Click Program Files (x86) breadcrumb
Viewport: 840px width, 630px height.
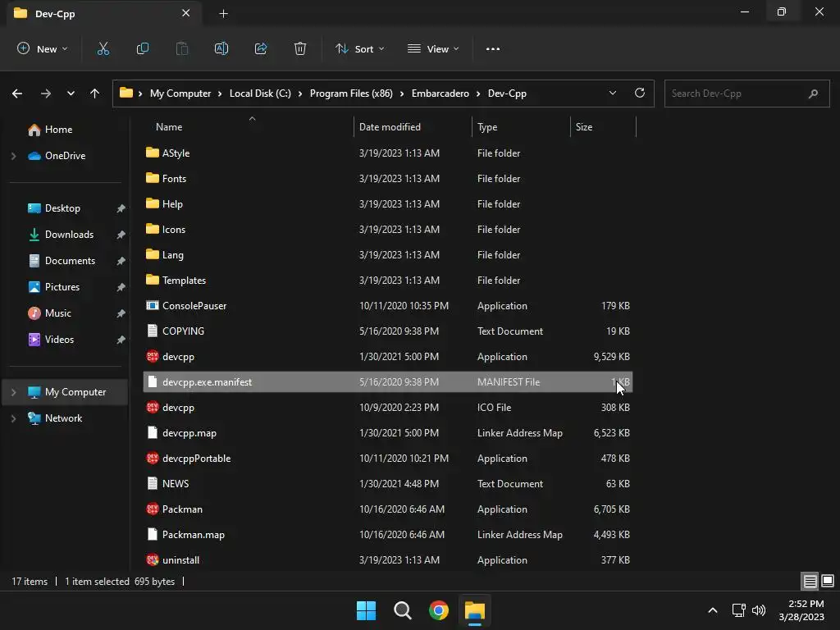coord(351,94)
